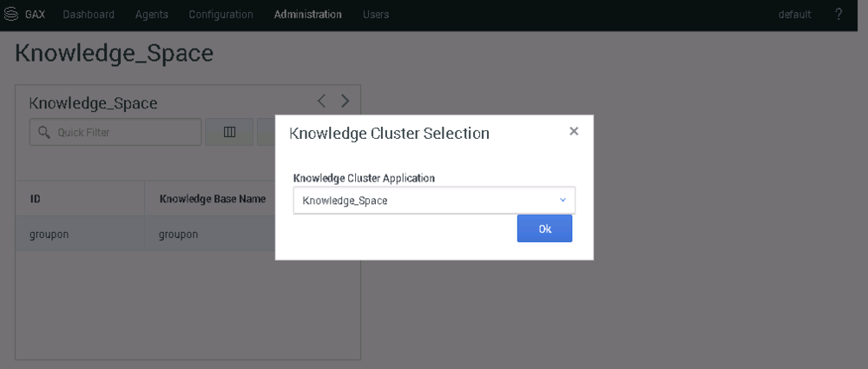Focus the Quick Filter search field
The image size is (868, 369).
coord(115,133)
